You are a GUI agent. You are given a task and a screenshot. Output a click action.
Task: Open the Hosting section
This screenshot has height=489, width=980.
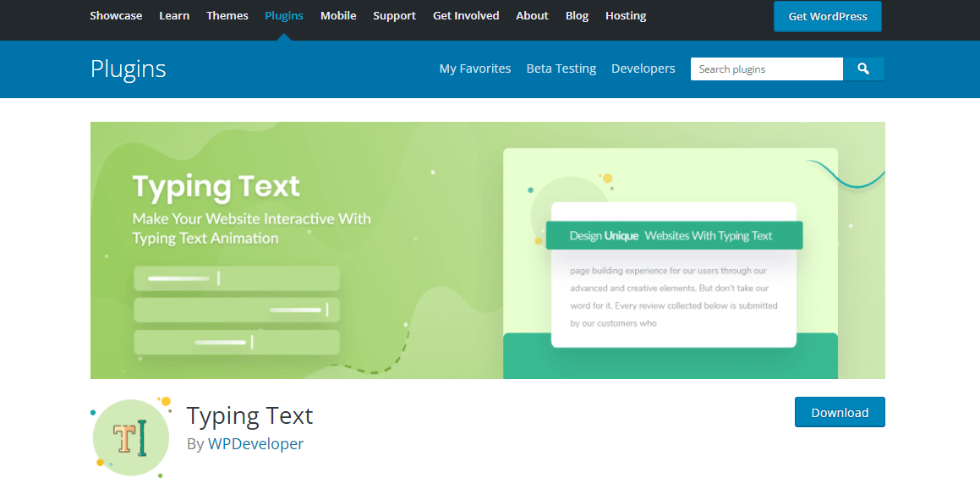tap(626, 15)
